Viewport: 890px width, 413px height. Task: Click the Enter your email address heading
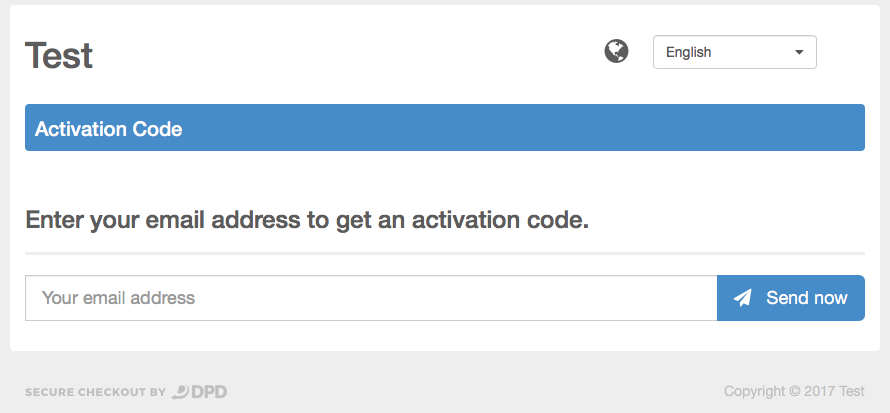[307, 220]
